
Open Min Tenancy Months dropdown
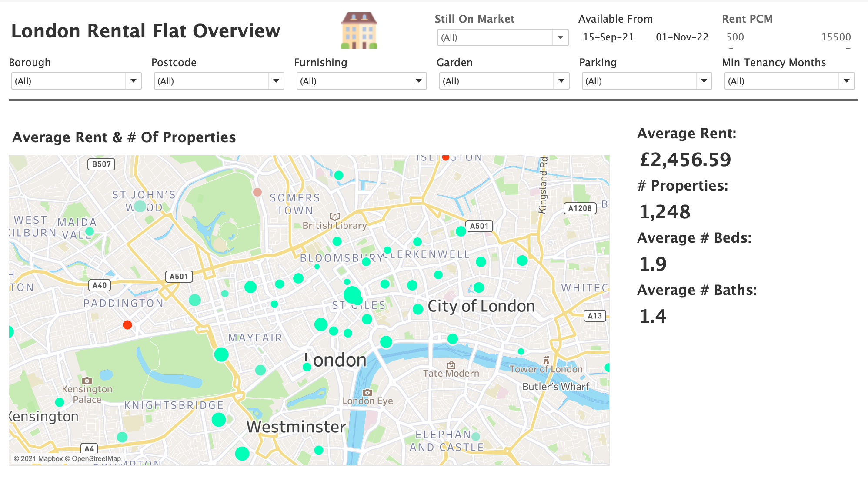pos(846,81)
